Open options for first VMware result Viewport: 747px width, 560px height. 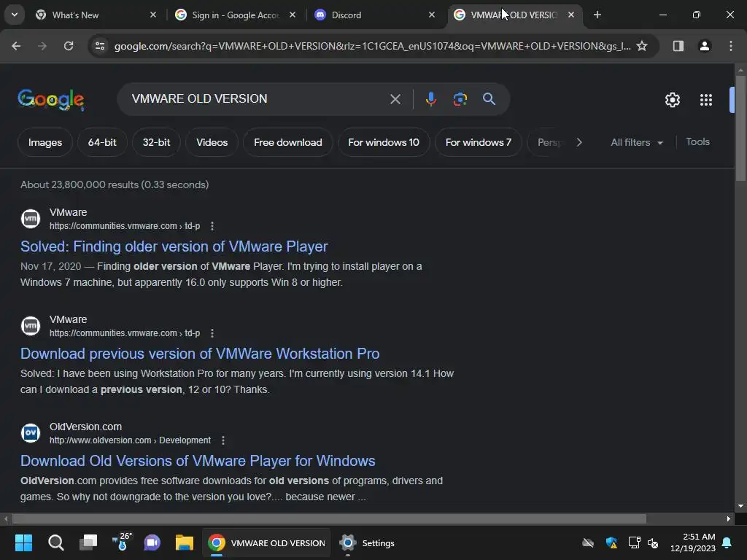[x=212, y=226]
